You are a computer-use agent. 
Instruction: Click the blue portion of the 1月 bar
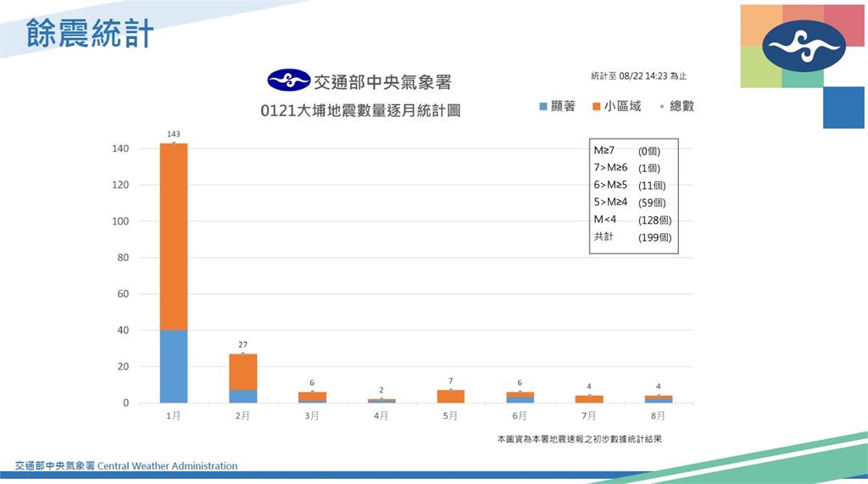click(174, 366)
